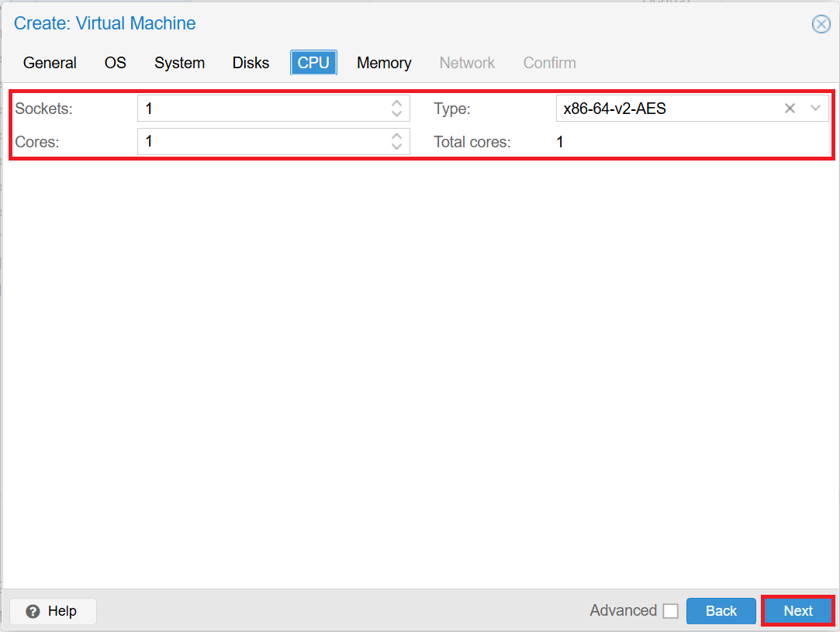840x632 pixels.
Task: Click the Type combo box text area
Action: click(667, 109)
